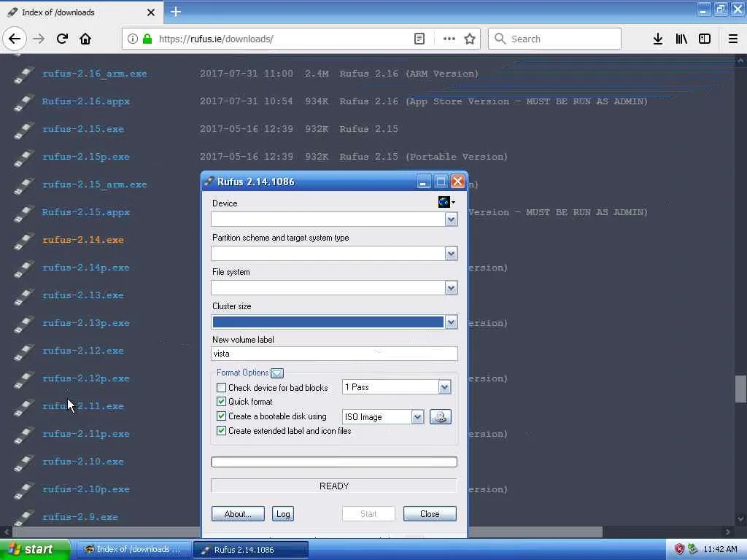Open the rufus-2.16_arm.exe download link

[x=94, y=74]
